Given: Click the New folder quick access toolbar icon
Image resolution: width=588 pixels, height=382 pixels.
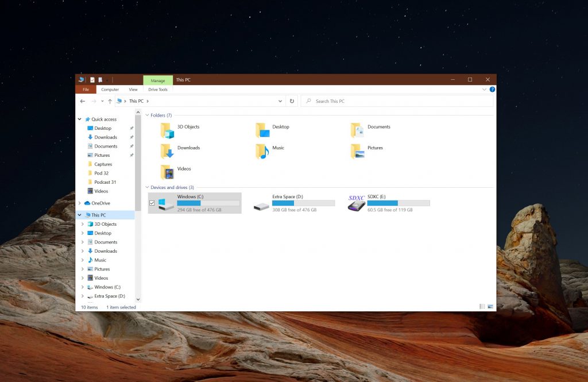Looking at the screenshot, I should pos(100,79).
